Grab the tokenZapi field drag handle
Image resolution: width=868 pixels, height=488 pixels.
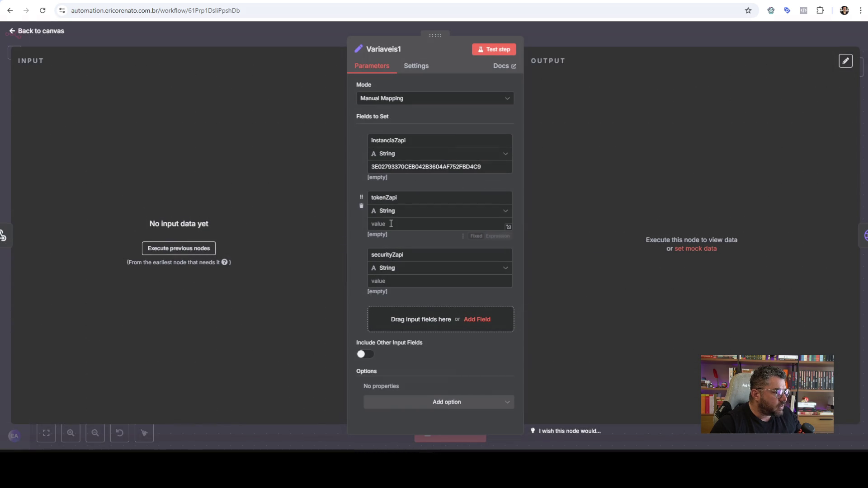pos(361,197)
